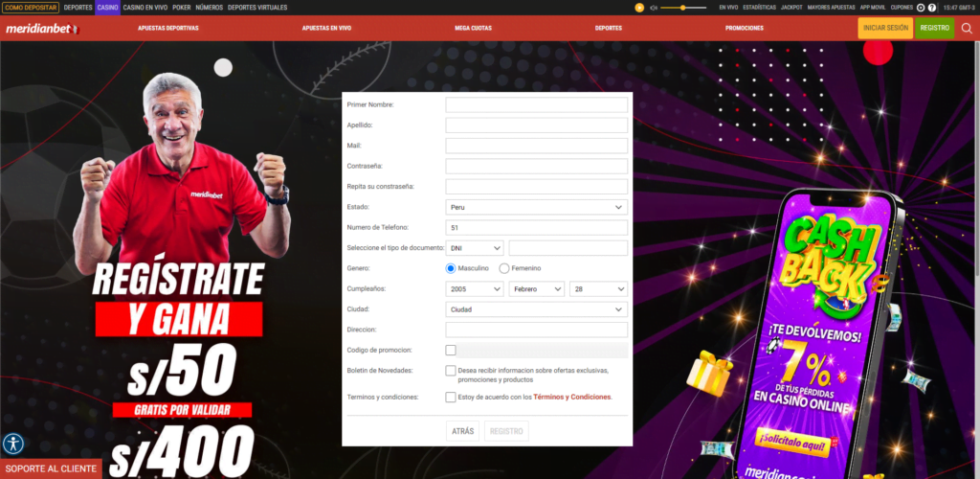Expand the Estado dropdown showing Peru
The image size is (980, 479).
click(x=536, y=207)
